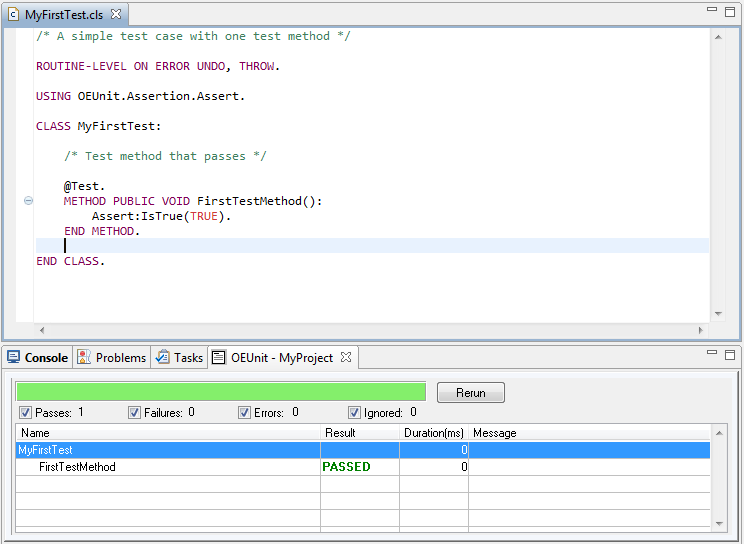
Task: Open the Problems tab
Action: click(x=112, y=357)
